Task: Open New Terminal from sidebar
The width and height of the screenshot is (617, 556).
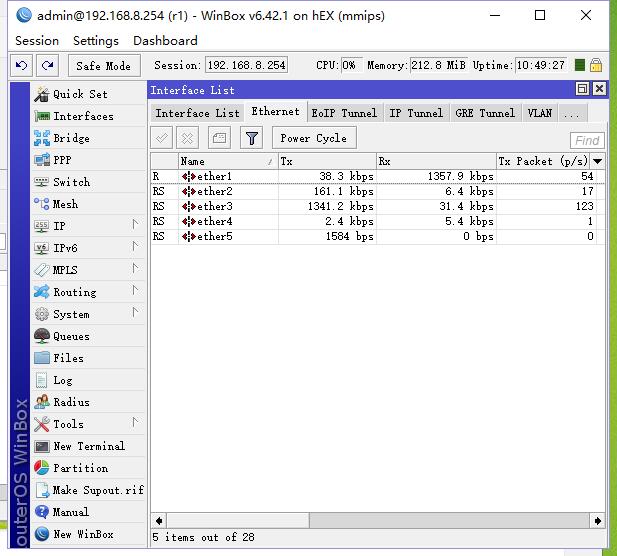Action: [89, 446]
